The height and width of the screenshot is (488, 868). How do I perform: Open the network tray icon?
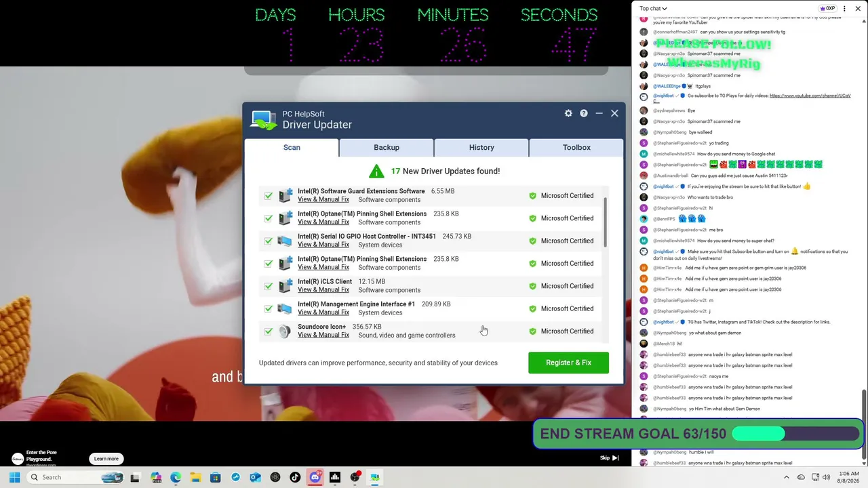815,477
